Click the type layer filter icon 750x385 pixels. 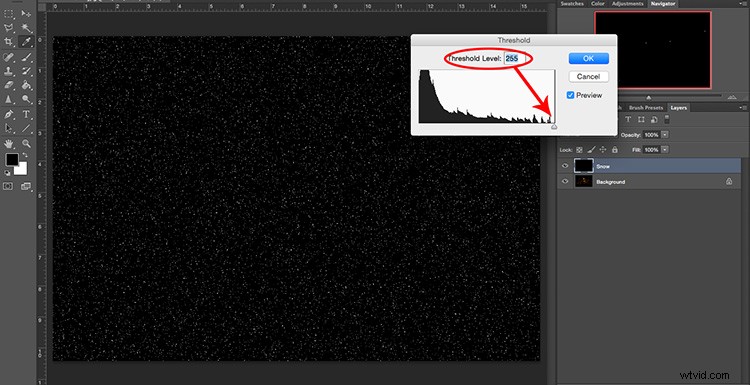(628, 120)
